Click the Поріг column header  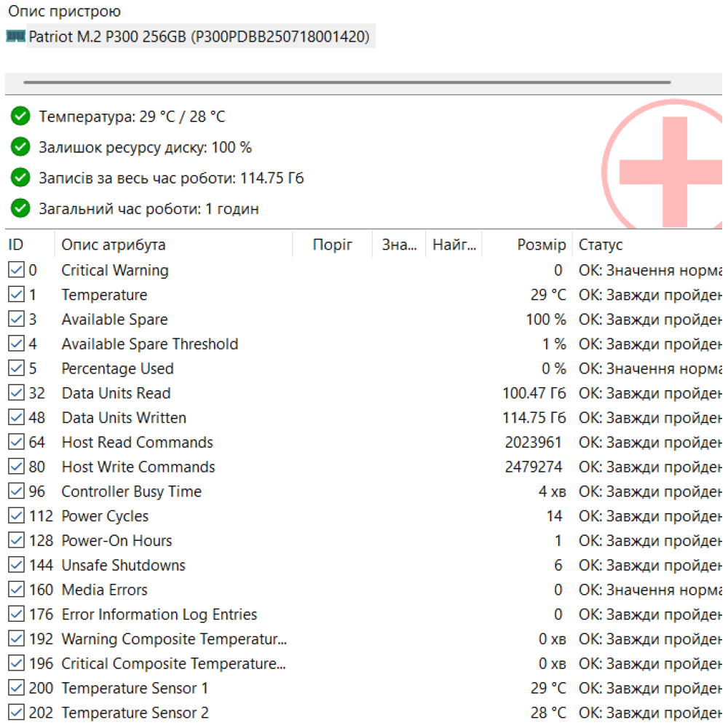(x=332, y=245)
